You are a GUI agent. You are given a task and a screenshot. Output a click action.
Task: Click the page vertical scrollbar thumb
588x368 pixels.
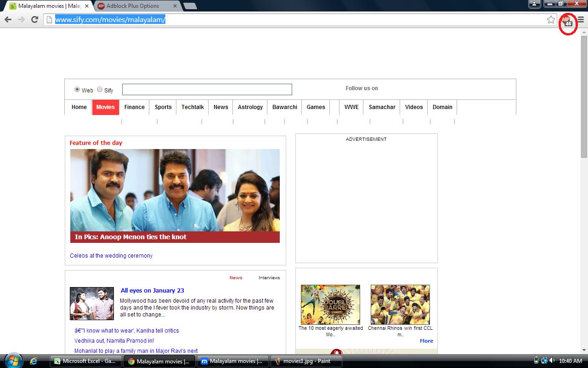pyautogui.click(x=584, y=97)
